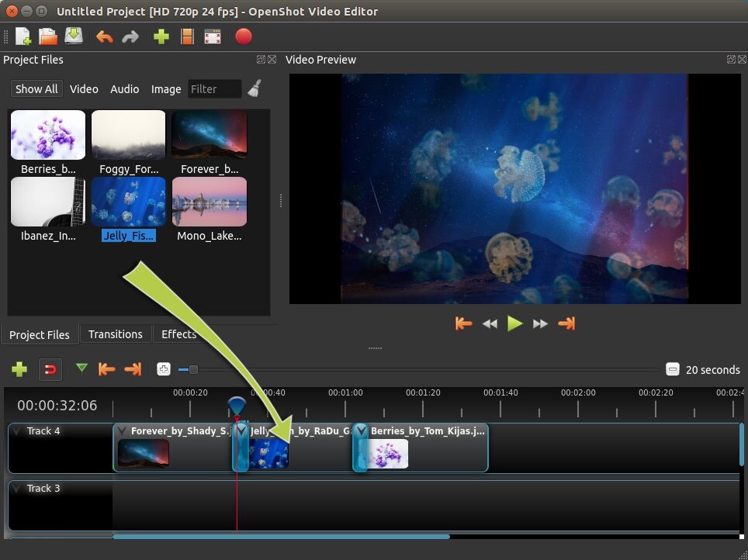Click the Show All filter button
Image resolution: width=748 pixels, height=560 pixels.
click(x=36, y=88)
